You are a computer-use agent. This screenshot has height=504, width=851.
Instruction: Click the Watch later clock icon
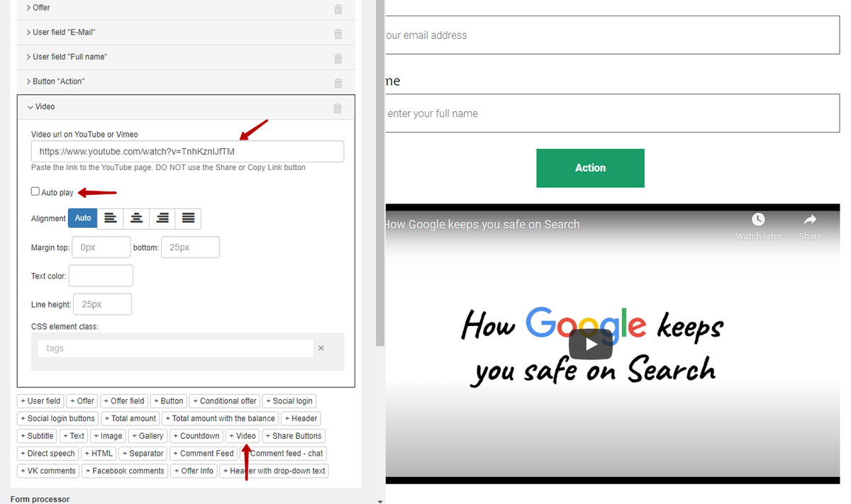click(x=758, y=220)
